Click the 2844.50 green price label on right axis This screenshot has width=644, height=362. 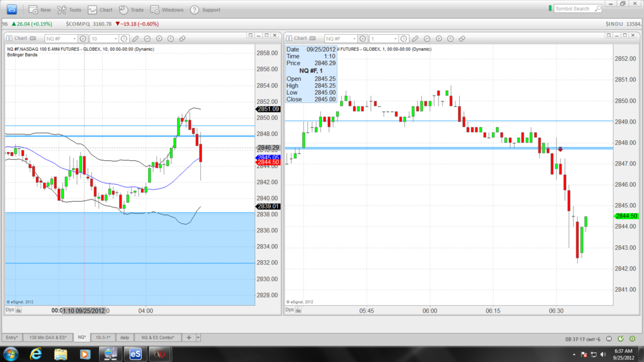pyautogui.click(x=626, y=216)
